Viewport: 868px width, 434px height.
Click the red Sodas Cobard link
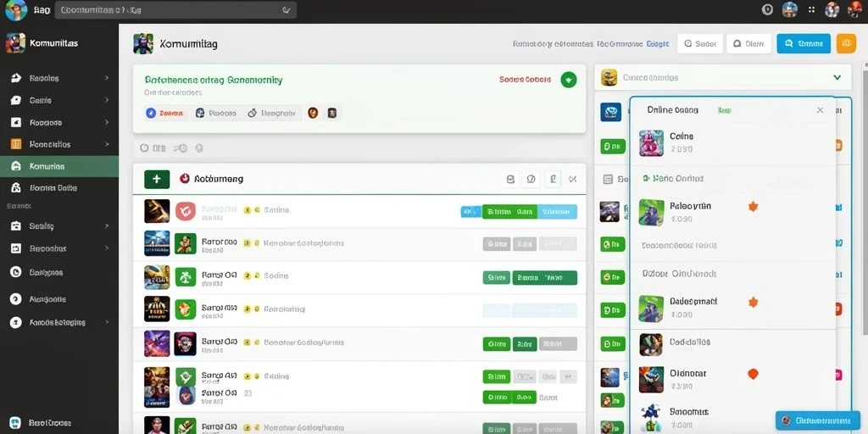tap(525, 80)
